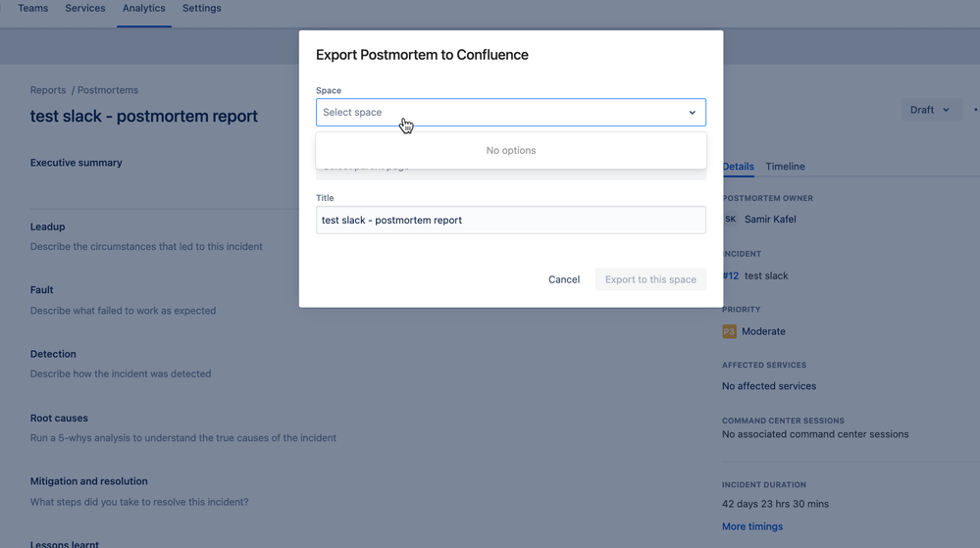Click the SK avatar of Samir Kafel
The width and height of the screenshot is (980, 548).
tap(730, 220)
